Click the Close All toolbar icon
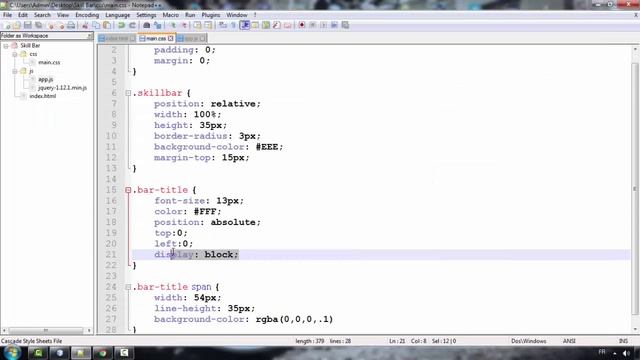This screenshot has width=640, height=360. [x=61, y=25]
